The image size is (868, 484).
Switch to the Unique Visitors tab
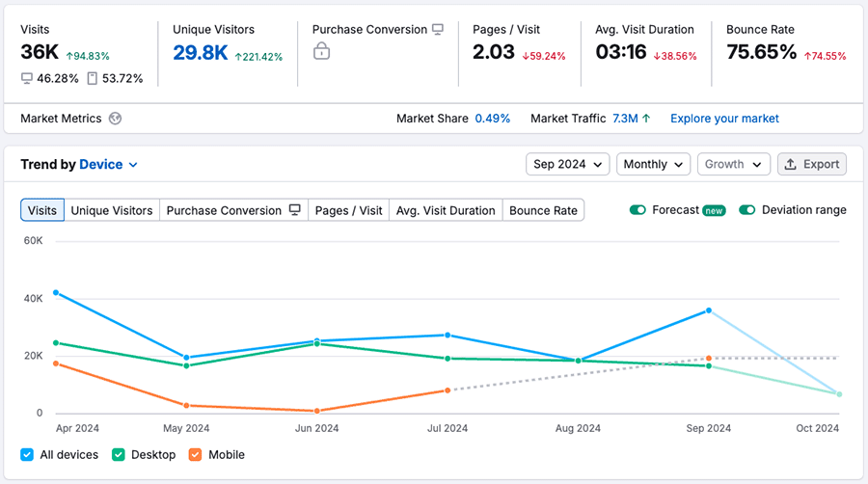pos(112,210)
